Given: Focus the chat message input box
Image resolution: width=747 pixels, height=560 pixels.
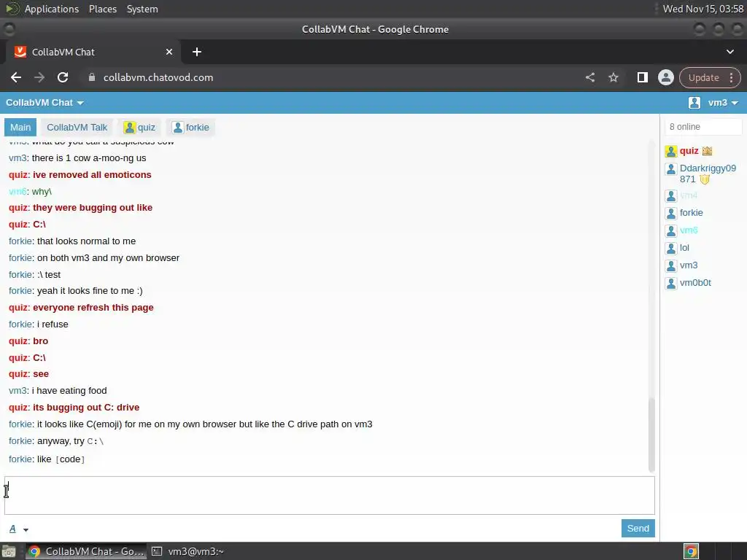Looking at the screenshot, I should coord(330,495).
